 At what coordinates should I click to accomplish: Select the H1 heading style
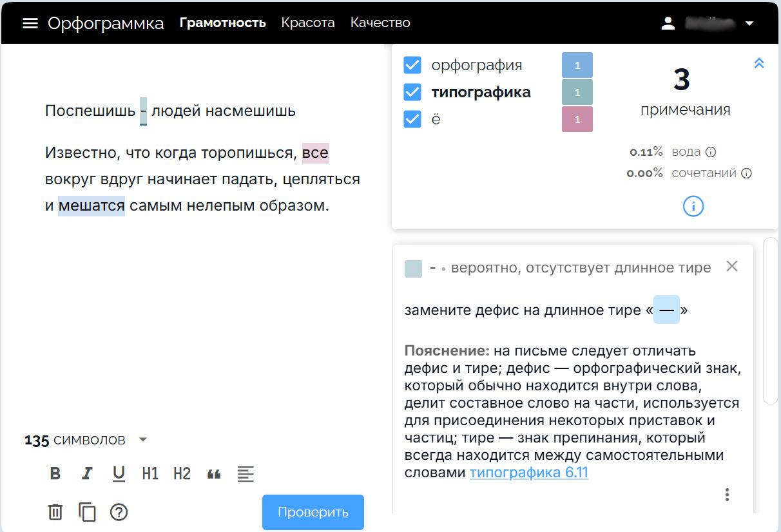[x=150, y=473]
